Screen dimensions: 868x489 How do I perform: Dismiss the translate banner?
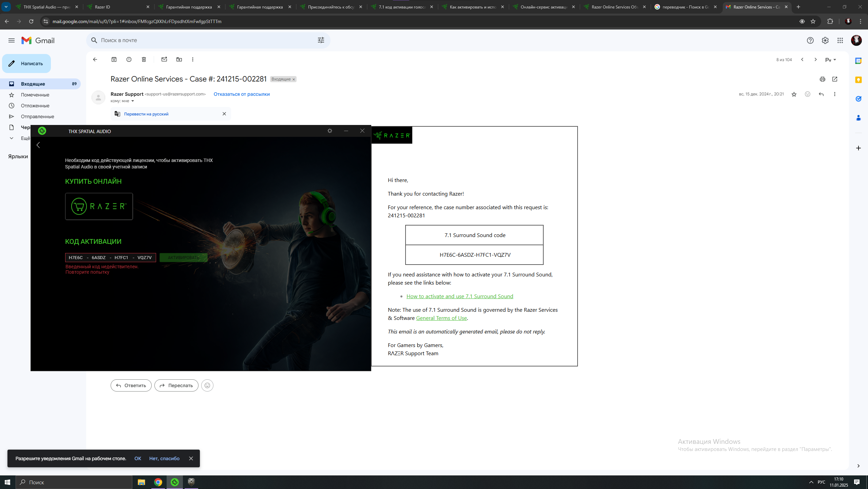(224, 114)
